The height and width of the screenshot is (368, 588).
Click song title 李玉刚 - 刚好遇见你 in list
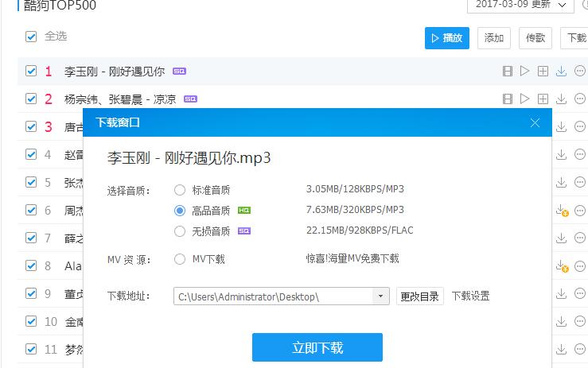pyautogui.click(x=115, y=72)
